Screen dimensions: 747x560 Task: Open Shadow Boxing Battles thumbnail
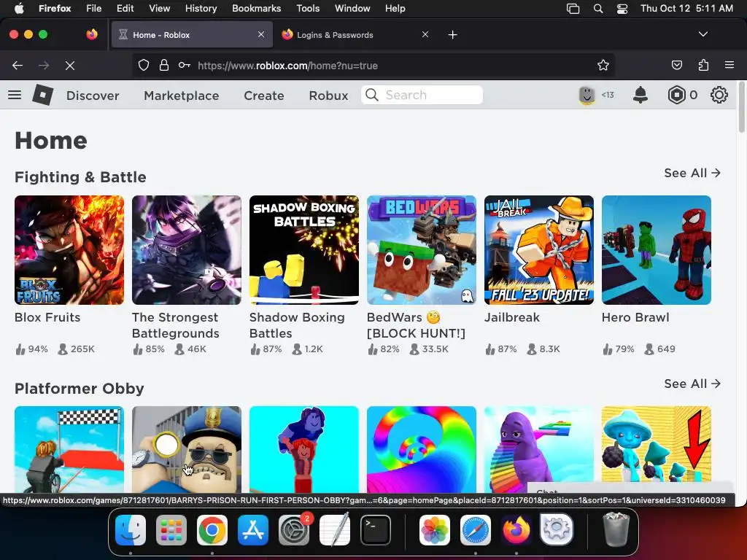(304, 250)
